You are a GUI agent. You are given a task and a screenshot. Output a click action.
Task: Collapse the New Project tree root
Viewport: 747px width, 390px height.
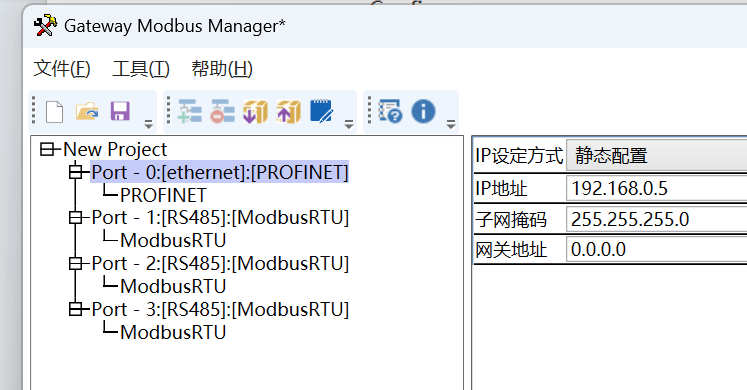(47, 150)
